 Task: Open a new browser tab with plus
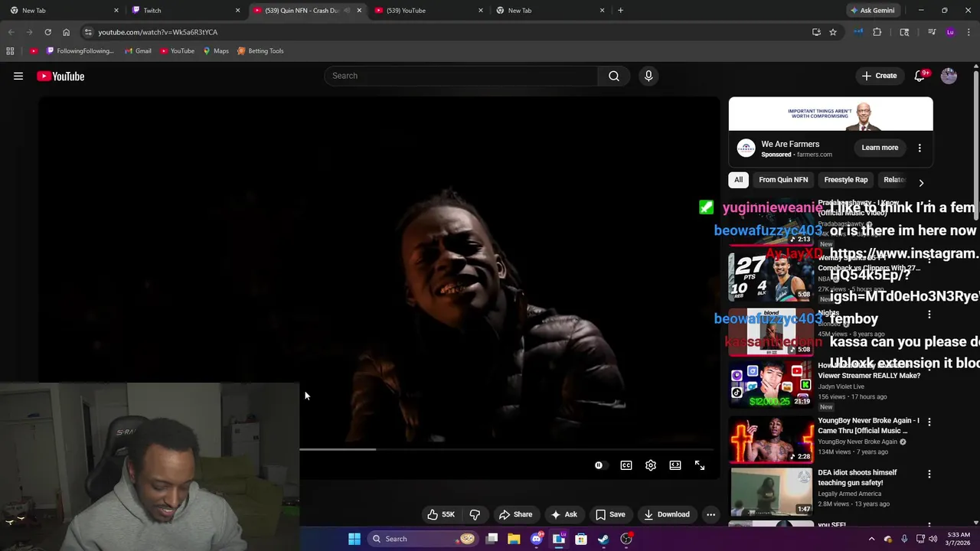click(x=620, y=11)
